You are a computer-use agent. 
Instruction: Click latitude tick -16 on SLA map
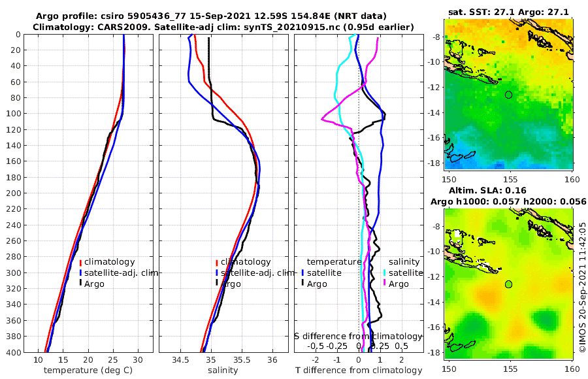point(434,327)
